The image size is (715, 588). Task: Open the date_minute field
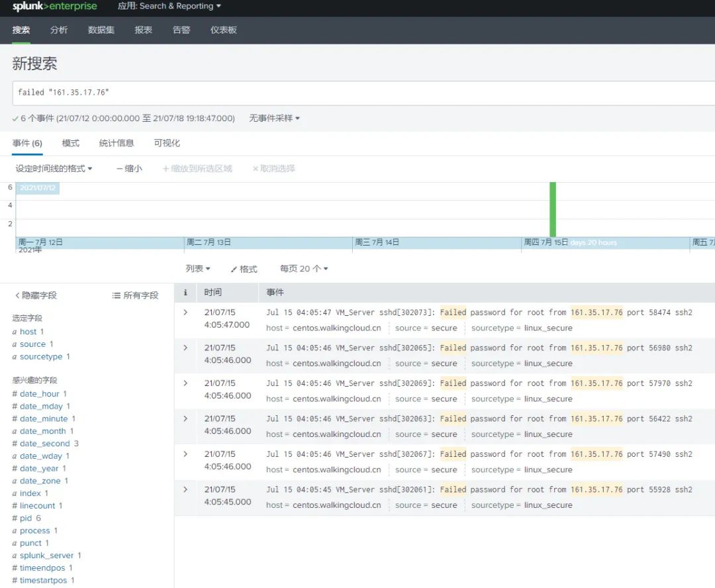tap(44, 418)
